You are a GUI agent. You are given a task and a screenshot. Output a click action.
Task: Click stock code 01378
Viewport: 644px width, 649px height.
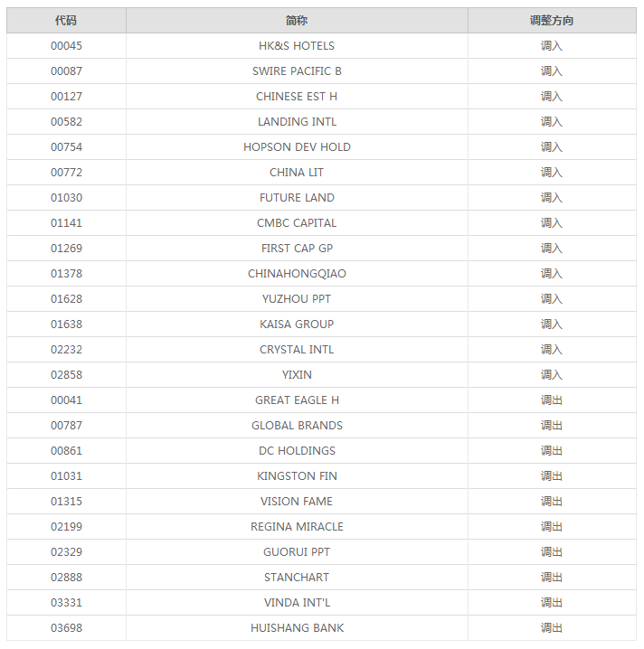[66, 274]
